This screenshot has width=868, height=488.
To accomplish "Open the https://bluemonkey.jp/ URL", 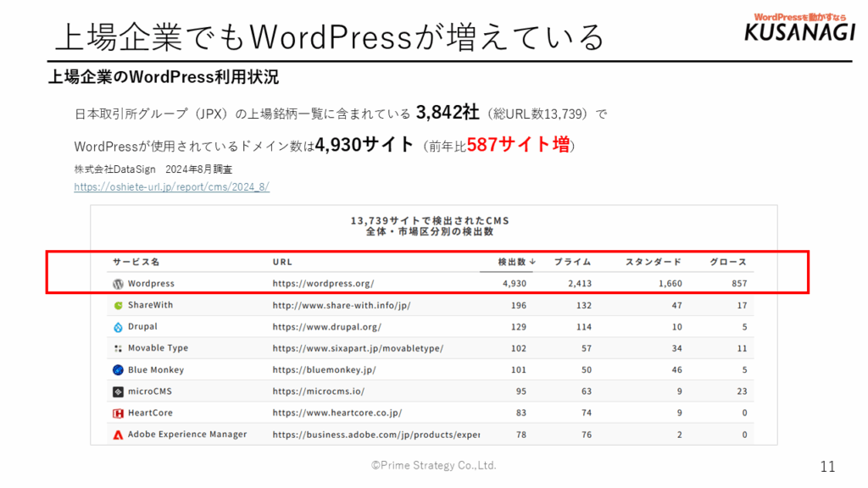I will tap(324, 370).
